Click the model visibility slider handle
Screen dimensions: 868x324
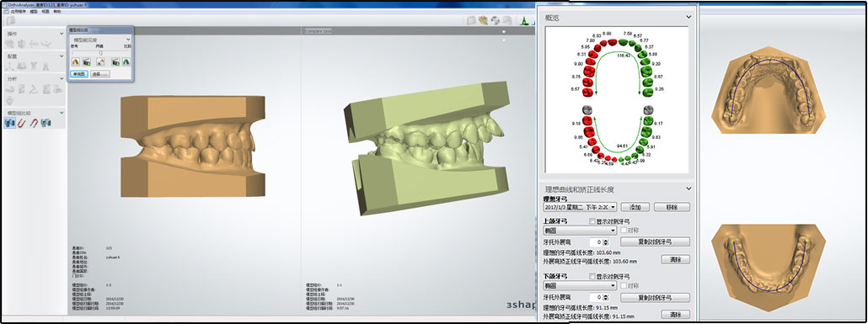coord(101,52)
